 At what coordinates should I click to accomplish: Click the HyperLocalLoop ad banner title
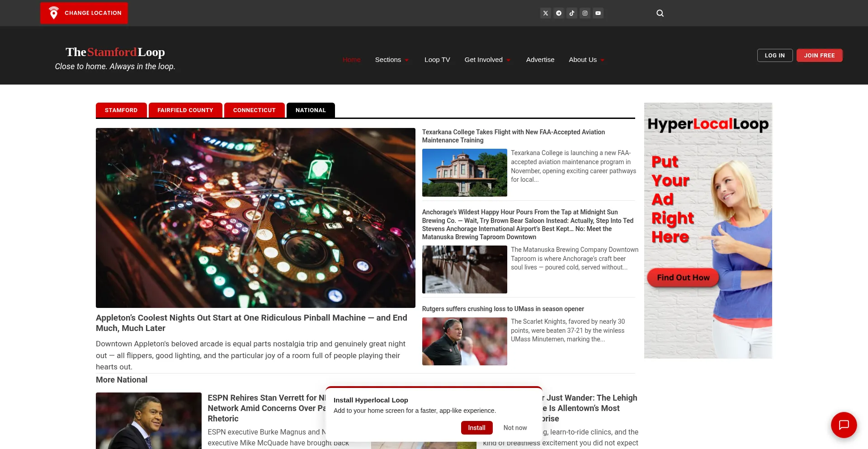[708, 124]
